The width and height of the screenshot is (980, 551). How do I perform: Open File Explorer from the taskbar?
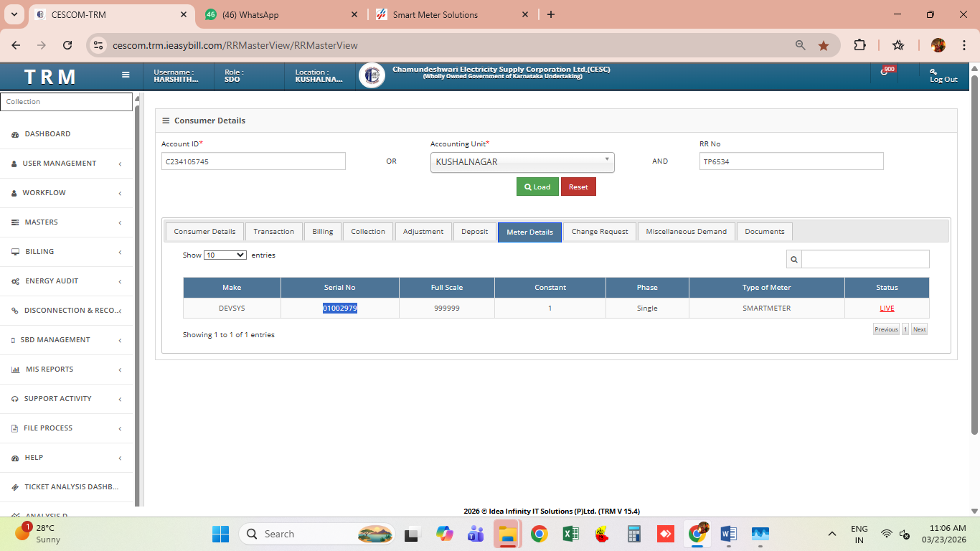[507, 534]
